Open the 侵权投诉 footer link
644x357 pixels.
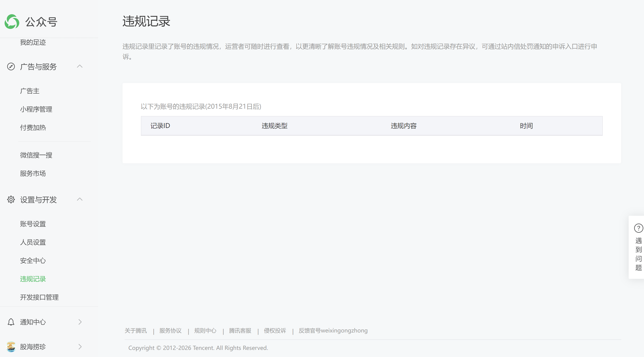pyautogui.click(x=275, y=331)
